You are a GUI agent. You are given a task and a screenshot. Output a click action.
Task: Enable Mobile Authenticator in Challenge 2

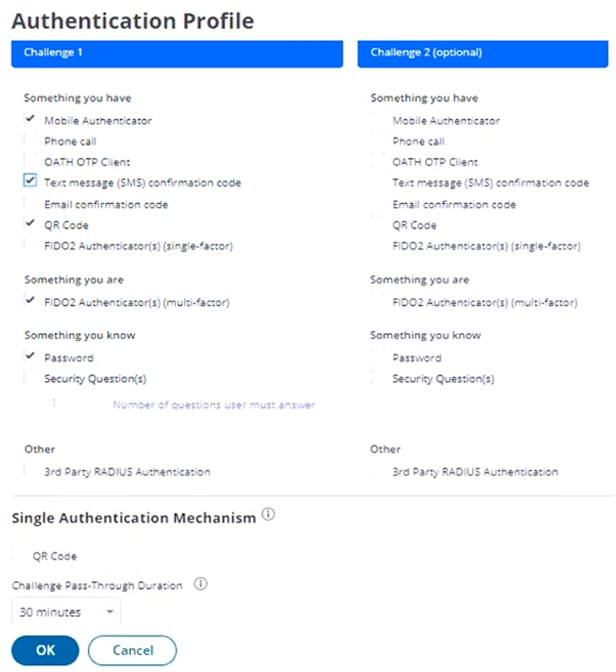377,120
